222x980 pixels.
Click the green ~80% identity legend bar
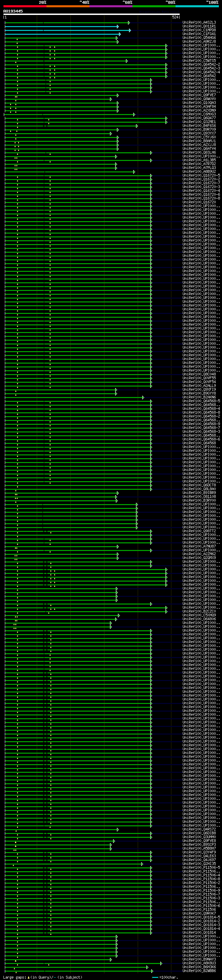(154, 6)
